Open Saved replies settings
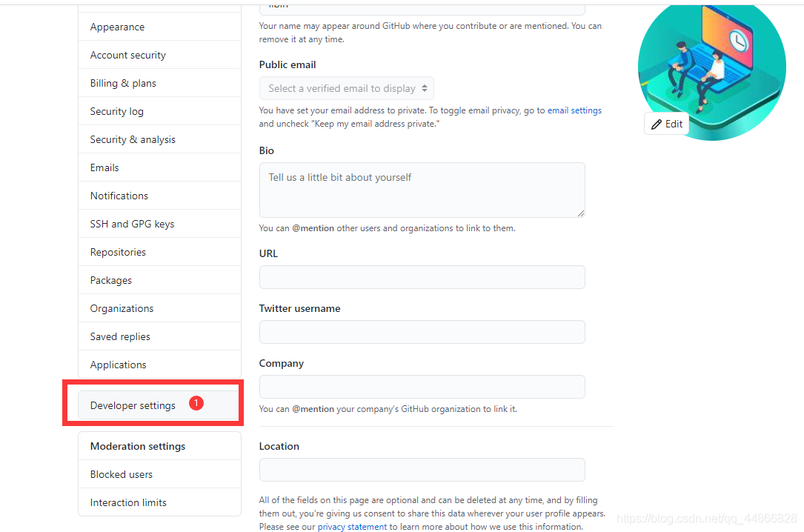 point(119,336)
